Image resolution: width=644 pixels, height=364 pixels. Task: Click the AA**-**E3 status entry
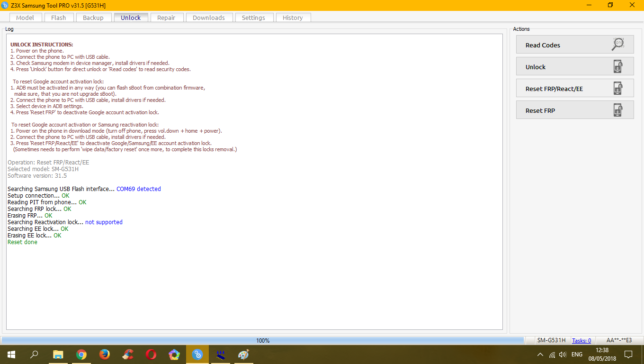(619, 340)
